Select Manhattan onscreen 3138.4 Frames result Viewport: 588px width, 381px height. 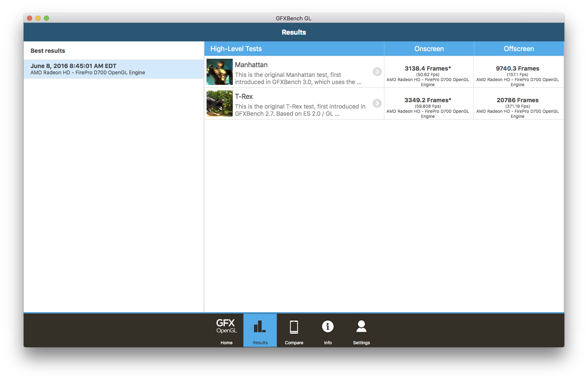(x=428, y=72)
